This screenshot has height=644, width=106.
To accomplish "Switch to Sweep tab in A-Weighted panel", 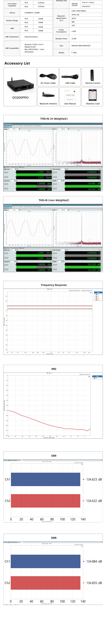I will click(x=14, y=126).
